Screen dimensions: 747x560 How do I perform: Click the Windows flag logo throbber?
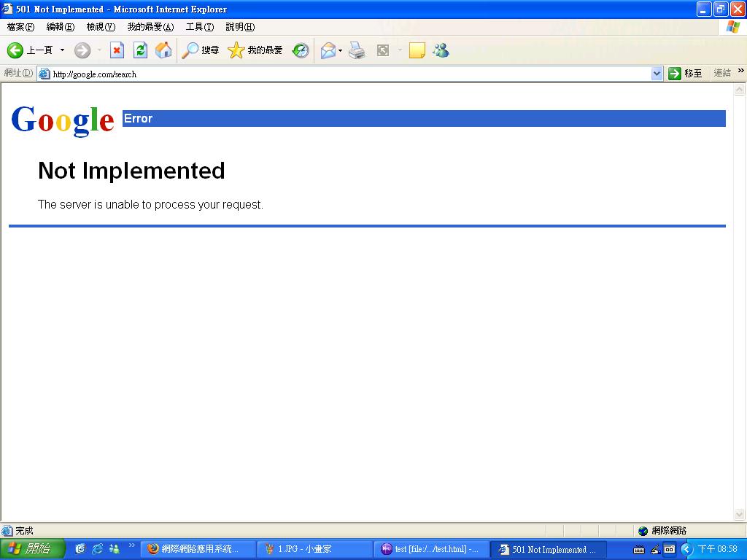click(x=732, y=27)
